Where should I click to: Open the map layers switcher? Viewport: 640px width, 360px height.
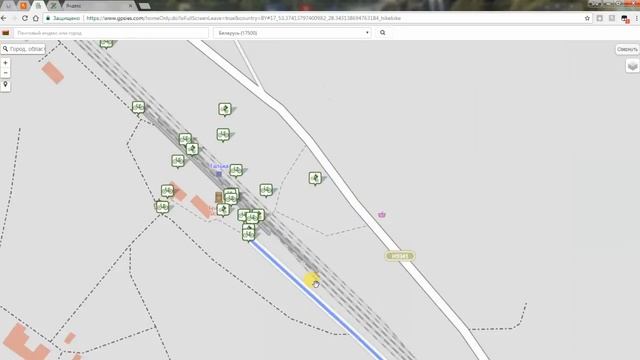coord(632,66)
